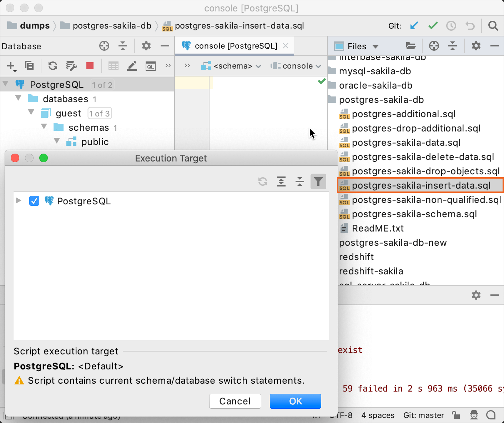Expand all icon in Execution Target dialog
This screenshot has width=504, height=423.
281,181
